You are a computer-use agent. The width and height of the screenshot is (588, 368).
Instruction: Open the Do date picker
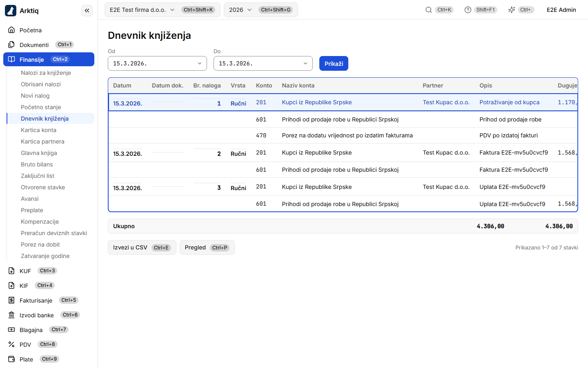[x=263, y=63]
